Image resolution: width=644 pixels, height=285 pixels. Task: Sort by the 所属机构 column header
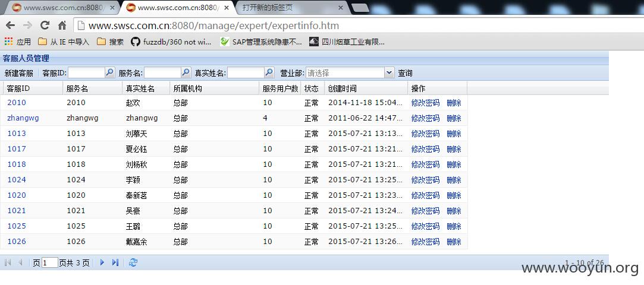[x=215, y=88]
